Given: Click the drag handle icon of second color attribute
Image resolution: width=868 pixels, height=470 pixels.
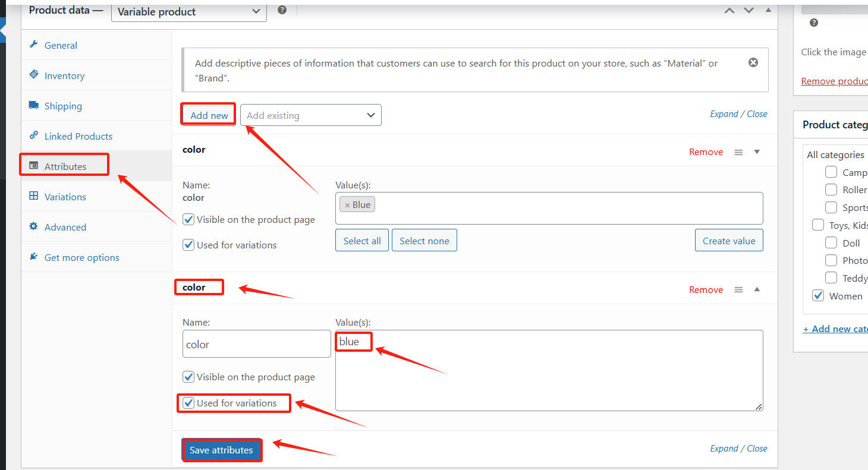Looking at the screenshot, I should coord(738,290).
